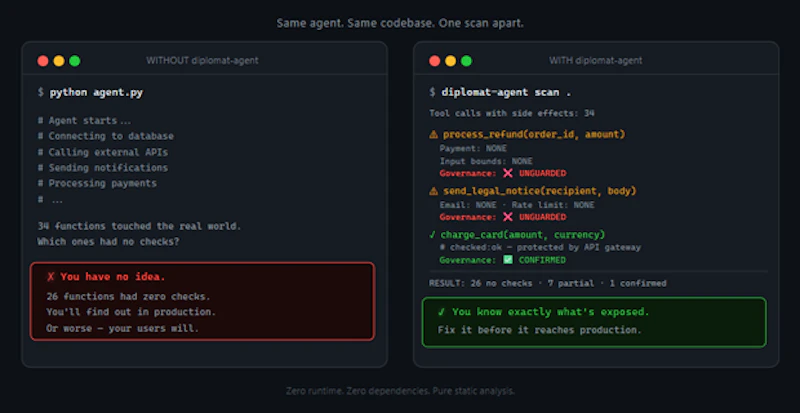This screenshot has height=413, width=800.
Task: Click 'Same agent. Same codebase. One scan apart.' headline
Action: 400,23
